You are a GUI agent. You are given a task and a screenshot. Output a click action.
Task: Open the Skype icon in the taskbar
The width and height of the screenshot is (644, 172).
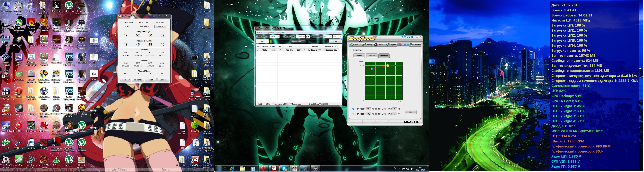284,169
